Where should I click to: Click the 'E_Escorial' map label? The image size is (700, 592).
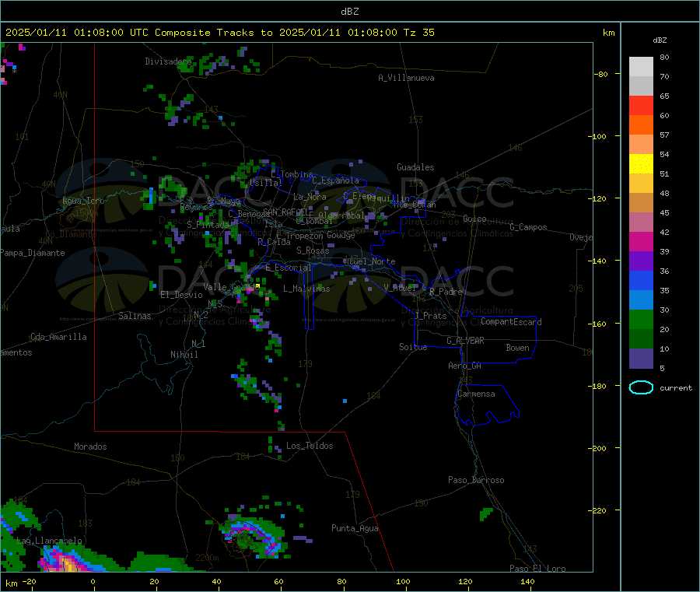pos(289,268)
